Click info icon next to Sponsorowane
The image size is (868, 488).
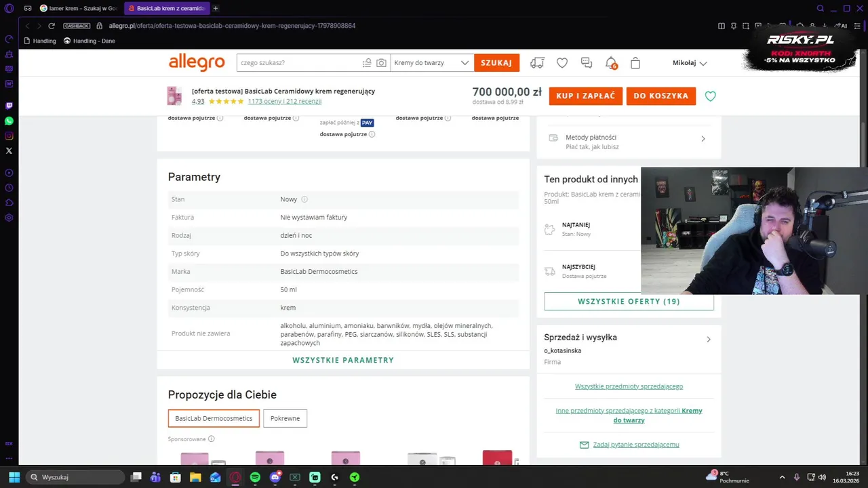[211, 439]
